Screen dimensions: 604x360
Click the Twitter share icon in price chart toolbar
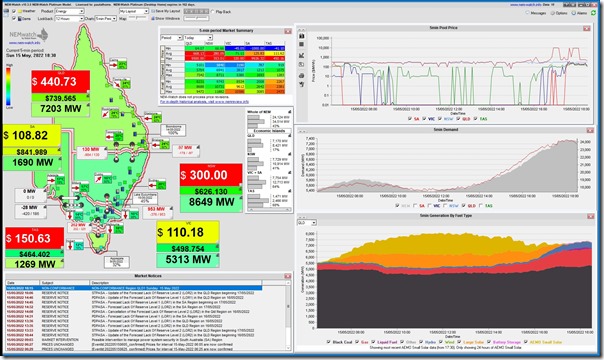tap(302, 84)
